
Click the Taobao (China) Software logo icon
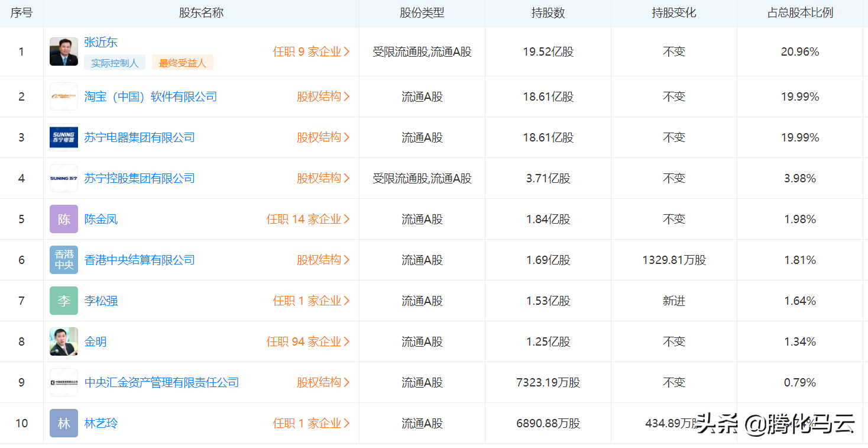coord(64,96)
